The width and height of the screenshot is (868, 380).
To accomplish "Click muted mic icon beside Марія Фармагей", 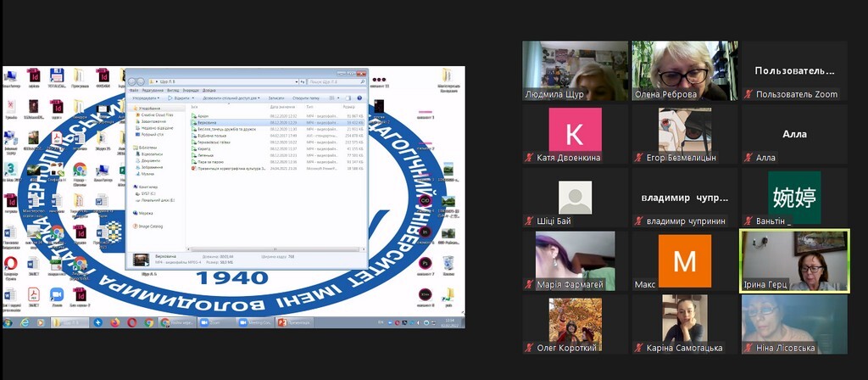I will 529,285.
